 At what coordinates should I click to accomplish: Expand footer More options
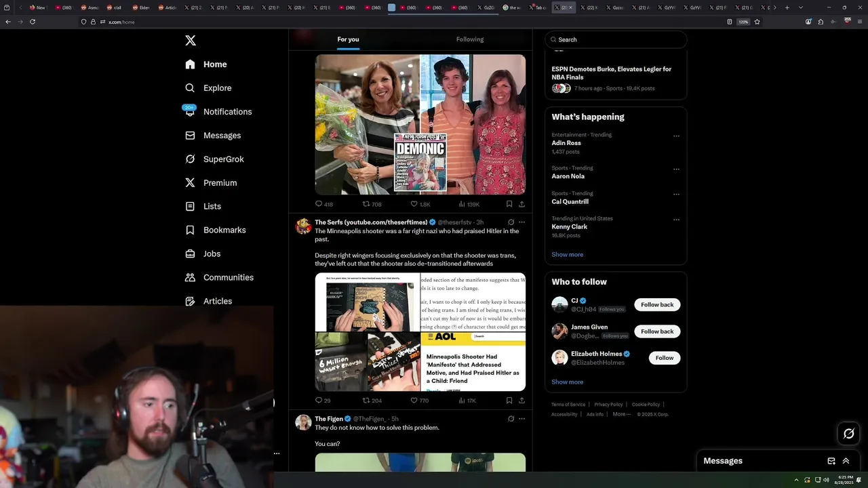coord(621,414)
